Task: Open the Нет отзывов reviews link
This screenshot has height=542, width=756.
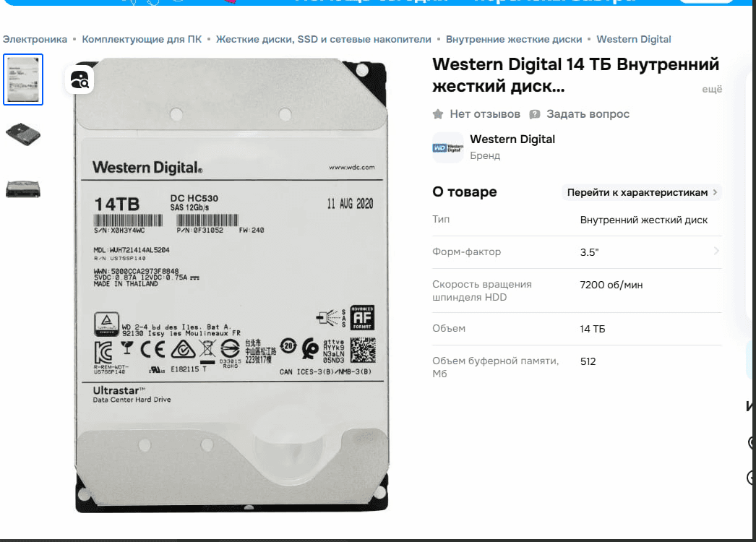Action: pyautogui.click(x=485, y=114)
